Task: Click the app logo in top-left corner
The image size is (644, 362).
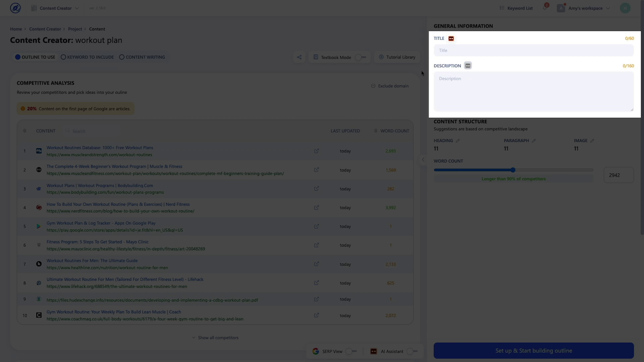Action: click(x=15, y=8)
